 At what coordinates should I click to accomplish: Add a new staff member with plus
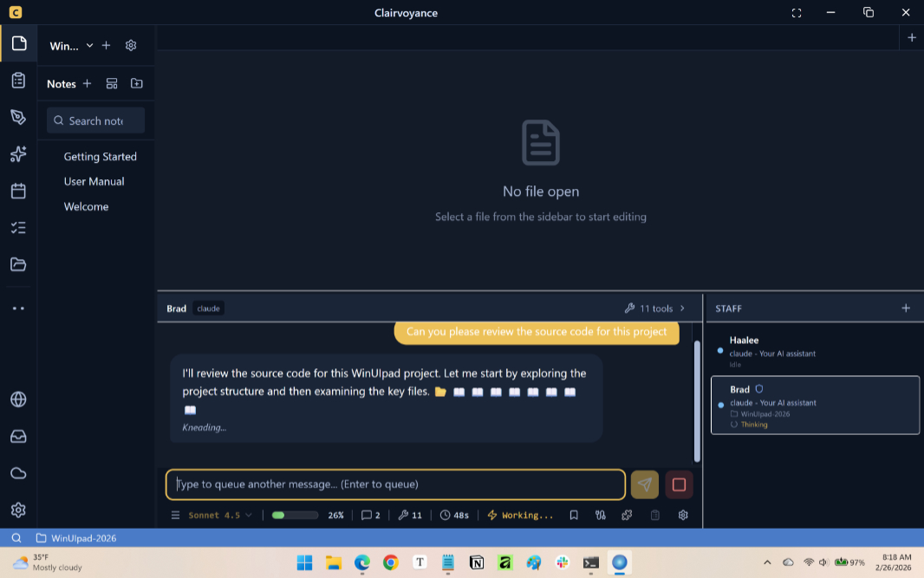point(906,308)
